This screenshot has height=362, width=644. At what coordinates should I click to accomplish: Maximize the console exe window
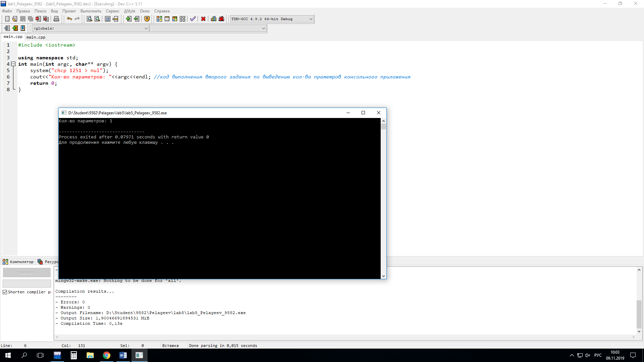(363, 113)
